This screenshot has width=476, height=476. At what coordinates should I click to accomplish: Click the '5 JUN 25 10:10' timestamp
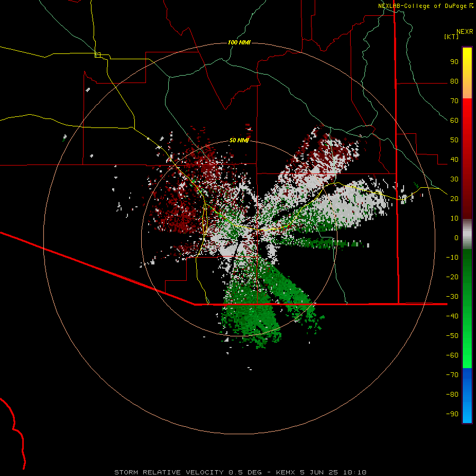coord(333,472)
